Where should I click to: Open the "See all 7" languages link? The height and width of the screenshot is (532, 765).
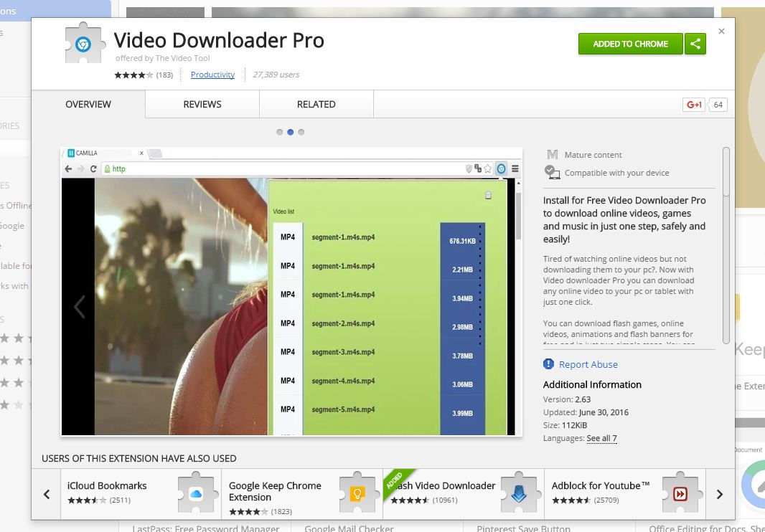click(601, 438)
